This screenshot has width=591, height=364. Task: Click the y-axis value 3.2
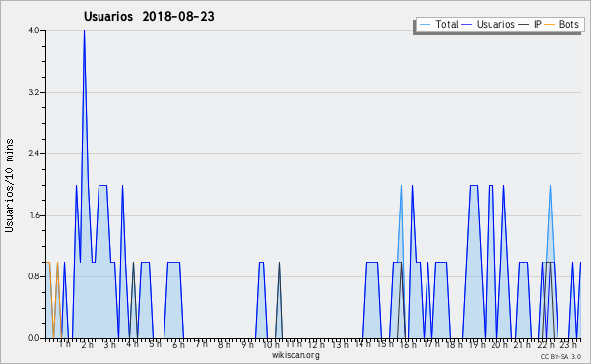pyautogui.click(x=33, y=92)
